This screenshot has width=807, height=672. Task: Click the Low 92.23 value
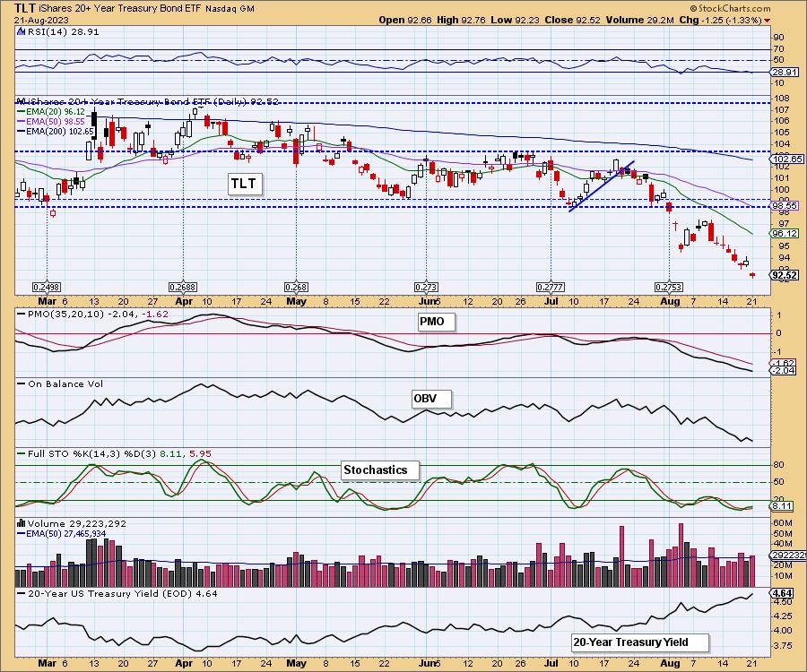516,20
